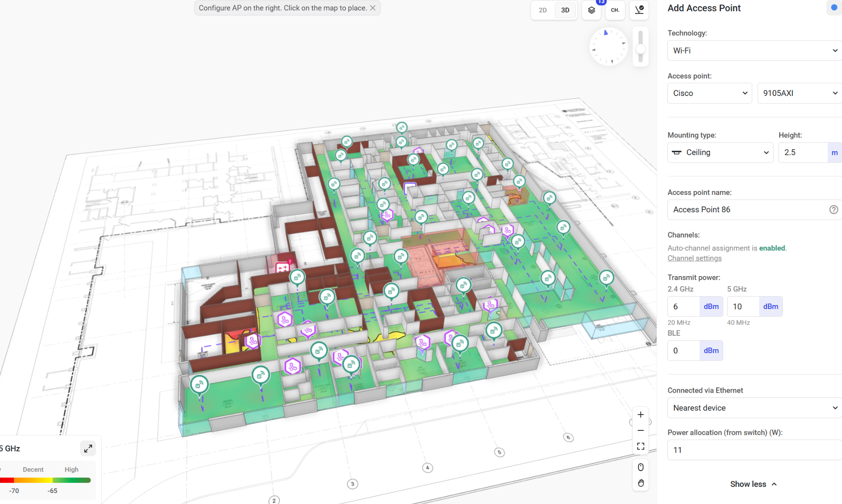Screen dimensions: 842x504
Task: Select the mouse pointer mode icon
Action: click(641, 467)
